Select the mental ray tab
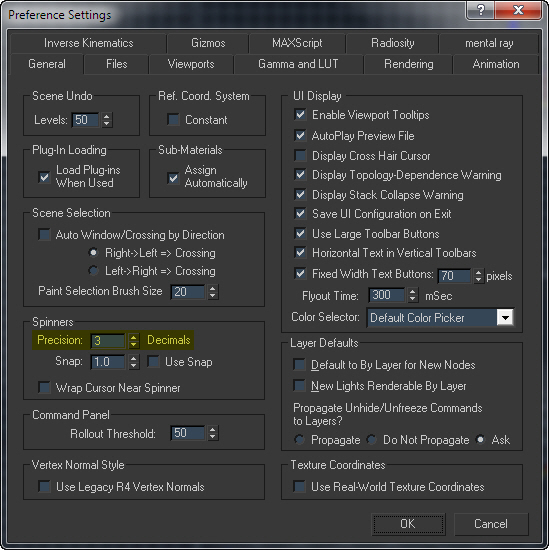This screenshot has width=549, height=550. tap(489, 43)
